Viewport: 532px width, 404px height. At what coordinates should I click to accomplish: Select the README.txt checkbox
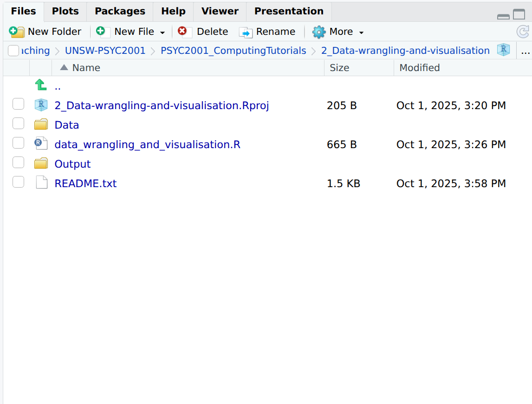(18, 182)
